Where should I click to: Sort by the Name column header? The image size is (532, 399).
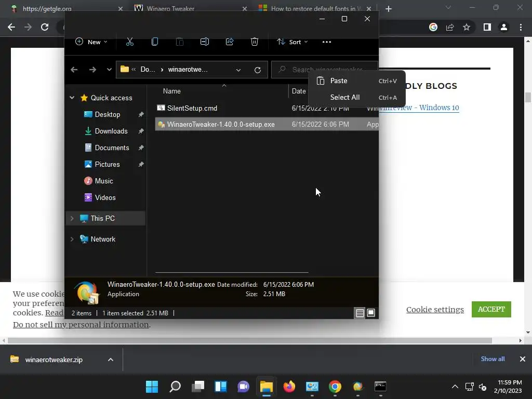pos(171,91)
